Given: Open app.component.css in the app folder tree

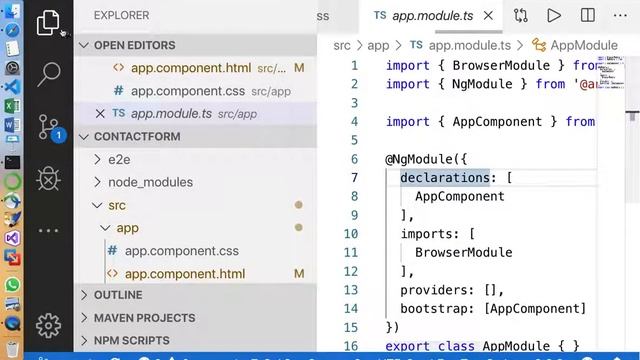Looking at the screenshot, I should (x=196, y=251).
